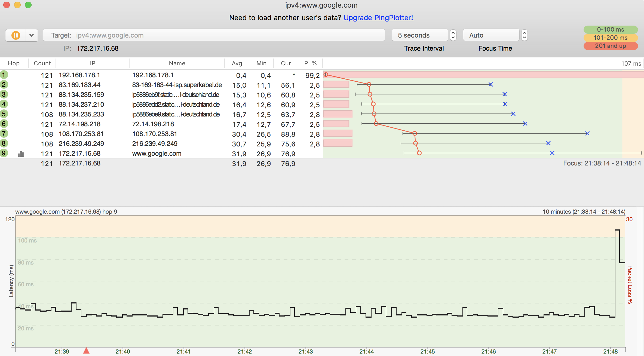The image size is (644, 356).
Task: Click the red circle average marker on hop 1
Action: [x=326, y=75]
